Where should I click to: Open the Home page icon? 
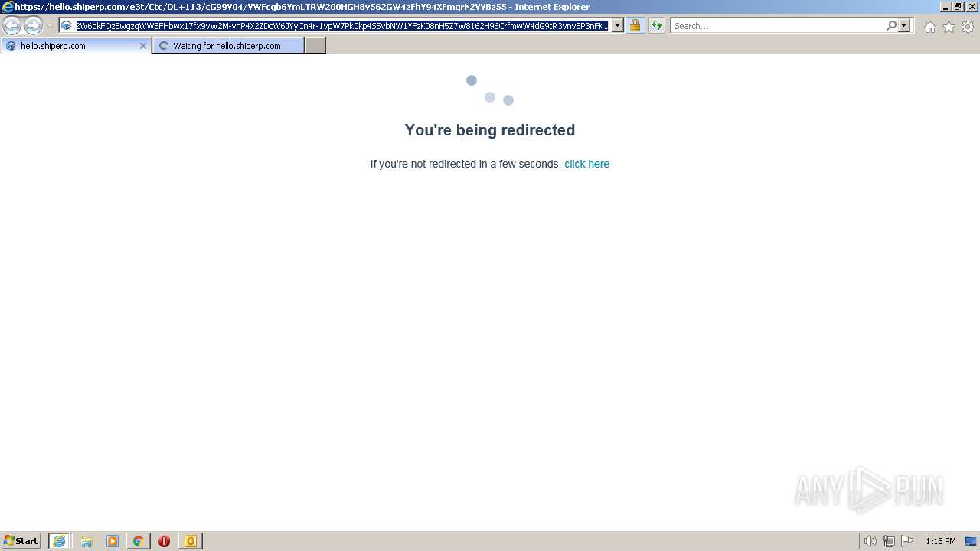pyautogui.click(x=929, y=27)
